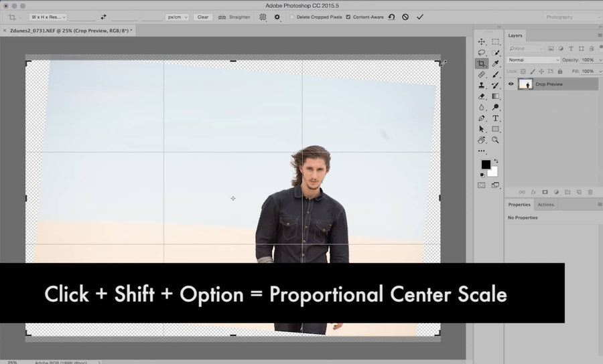Select the Gradient tool
Screen dimensions: 603x364
pyautogui.click(x=495, y=96)
